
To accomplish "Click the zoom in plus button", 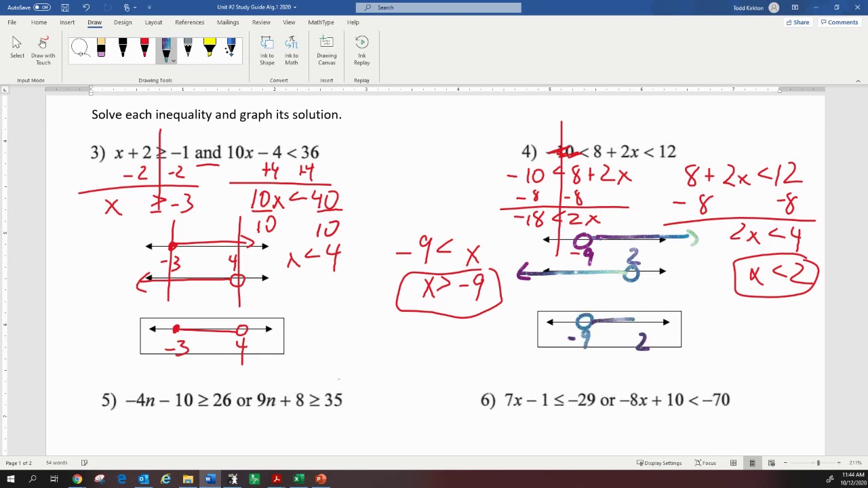I will point(839,463).
